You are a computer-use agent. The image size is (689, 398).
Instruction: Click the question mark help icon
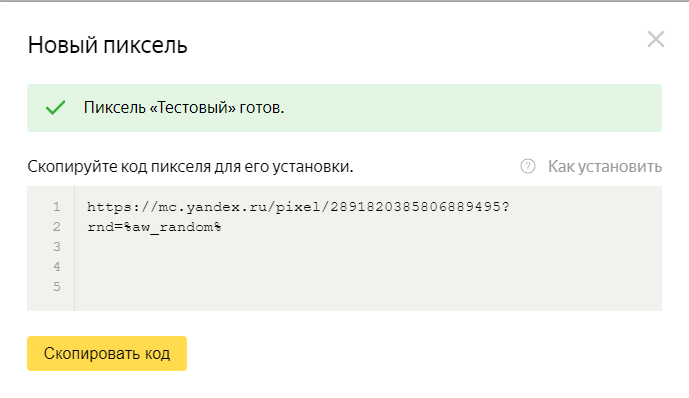[x=528, y=166]
